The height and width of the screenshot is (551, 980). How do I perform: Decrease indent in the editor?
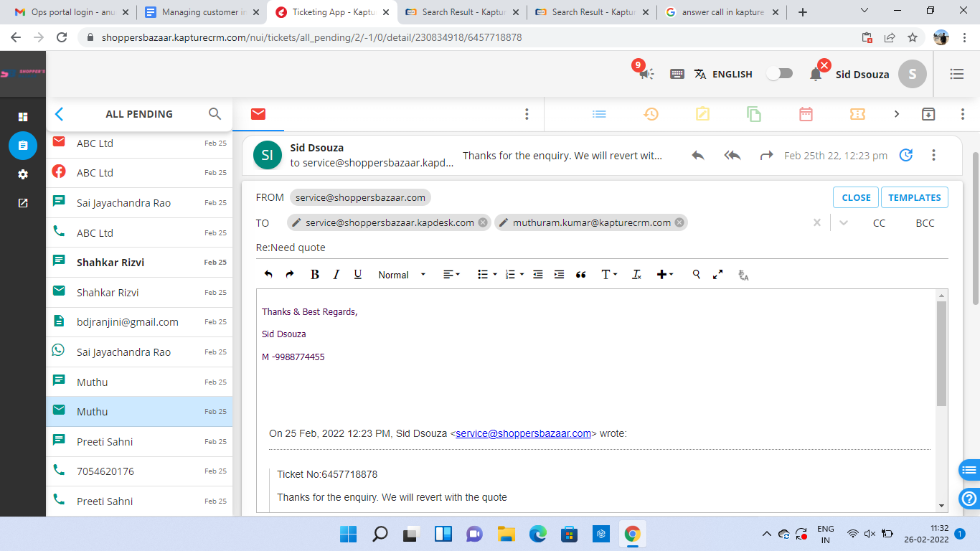click(x=538, y=274)
